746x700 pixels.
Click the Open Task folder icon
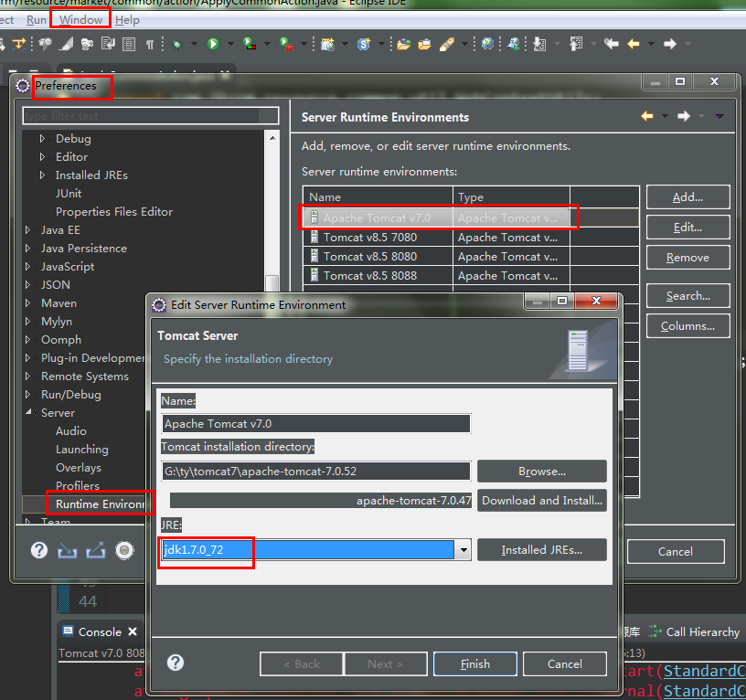click(x=424, y=45)
